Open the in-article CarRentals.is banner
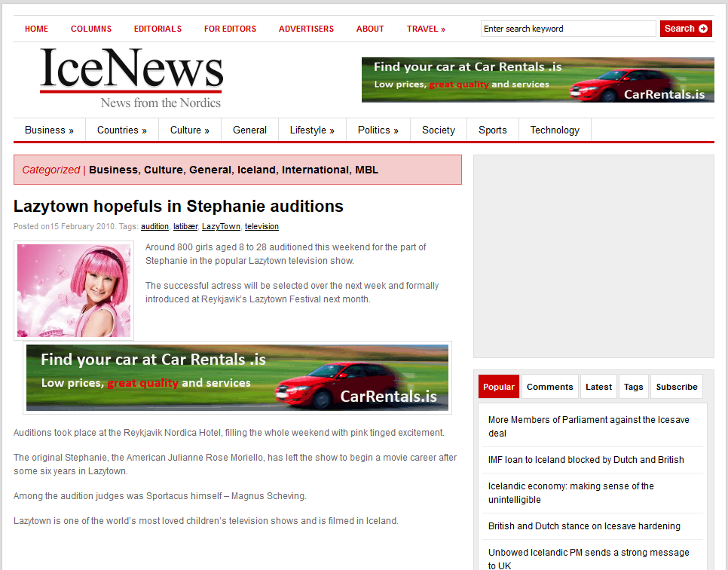The image size is (728, 570). click(x=237, y=378)
